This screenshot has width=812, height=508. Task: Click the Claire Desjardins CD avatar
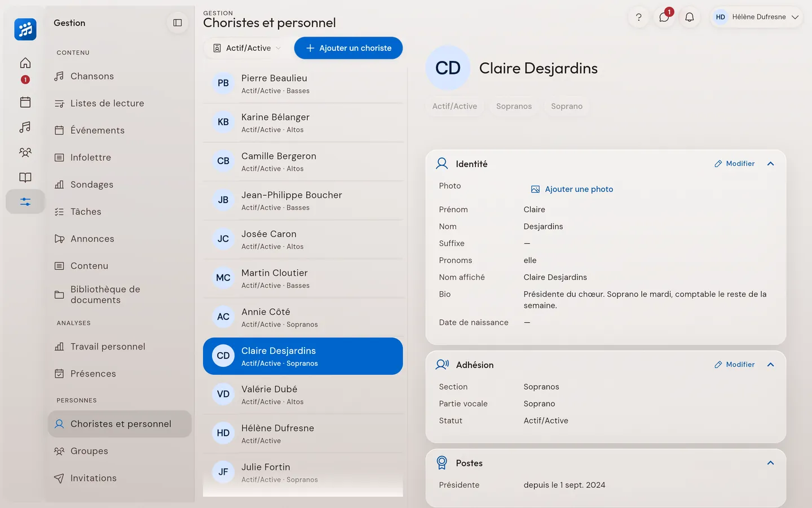pyautogui.click(x=448, y=68)
